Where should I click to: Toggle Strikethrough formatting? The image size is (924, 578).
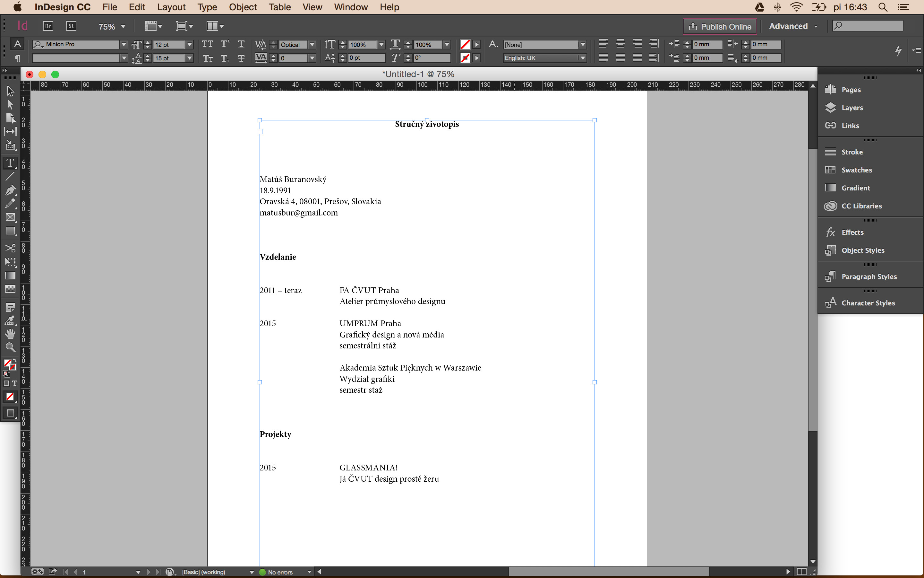(x=241, y=58)
